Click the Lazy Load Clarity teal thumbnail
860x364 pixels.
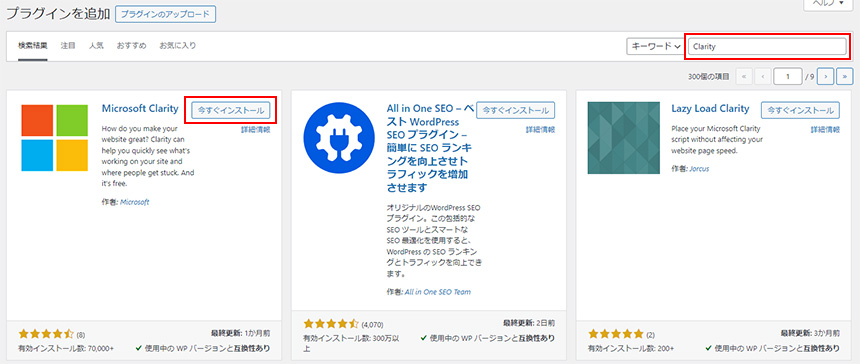pos(624,138)
